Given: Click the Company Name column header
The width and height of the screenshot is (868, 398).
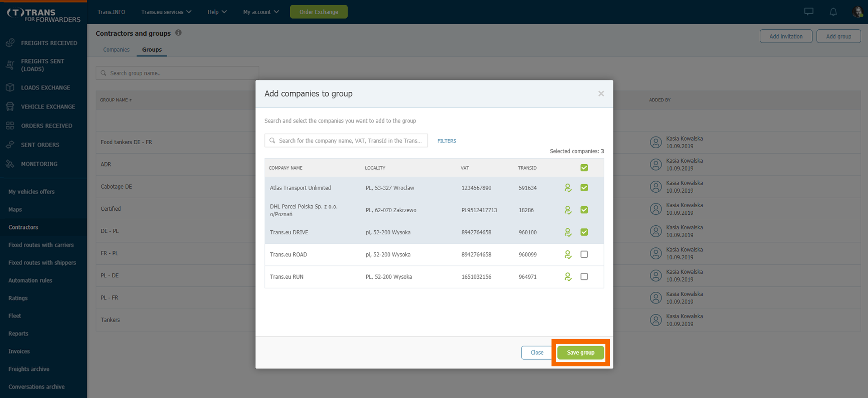Looking at the screenshot, I should click(x=285, y=168).
